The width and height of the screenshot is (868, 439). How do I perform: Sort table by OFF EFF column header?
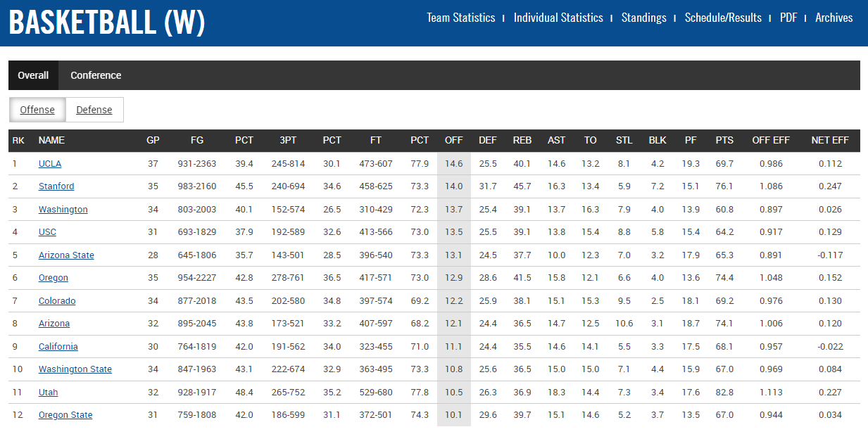click(x=771, y=141)
